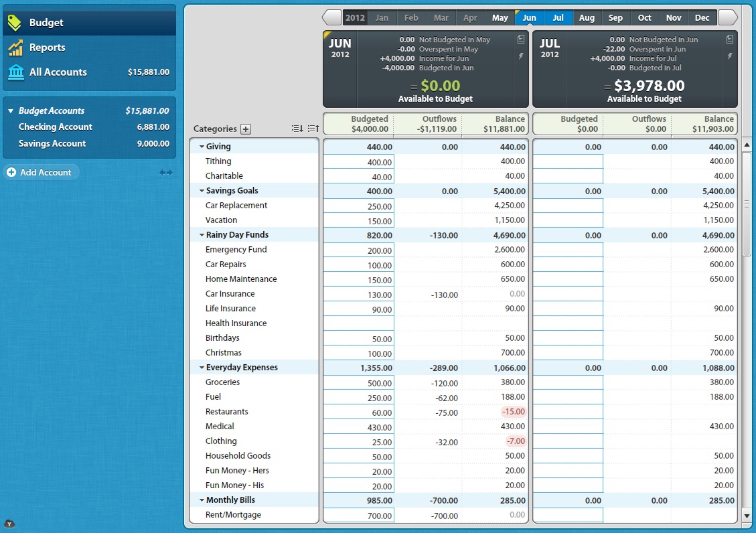Open the Budget tag icon
The height and width of the screenshot is (533, 756).
[15, 22]
